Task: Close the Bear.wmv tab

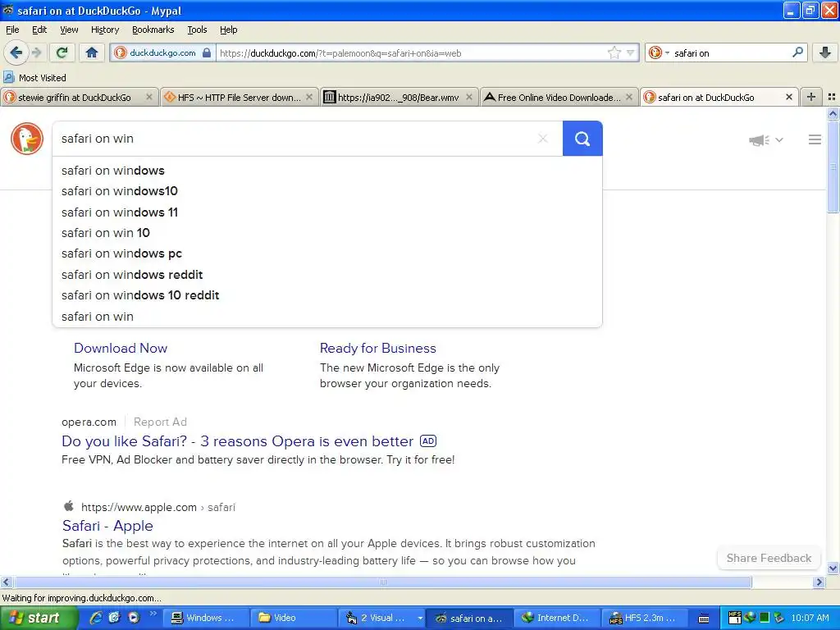Action: pos(469,97)
